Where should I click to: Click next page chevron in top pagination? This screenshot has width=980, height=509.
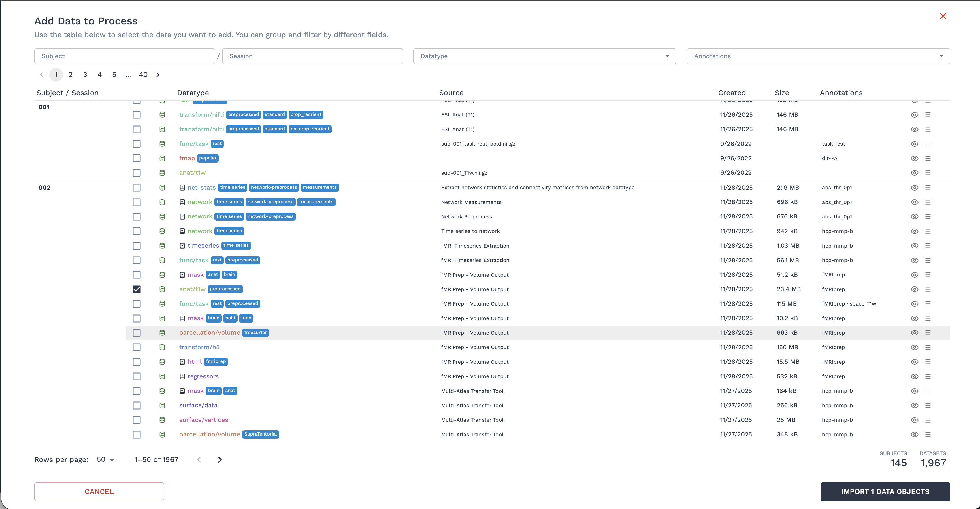coord(157,75)
